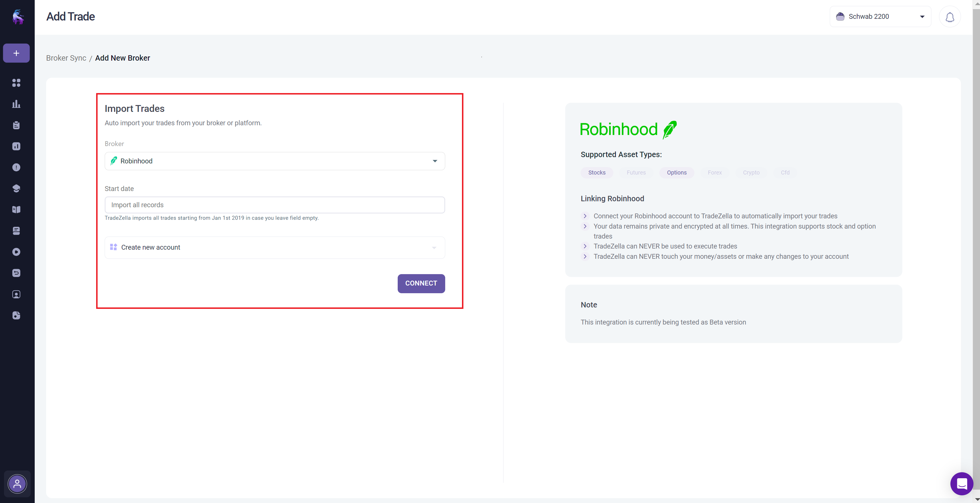Select the Options asset type chip
Image resolution: width=980 pixels, height=503 pixels.
tap(676, 173)
